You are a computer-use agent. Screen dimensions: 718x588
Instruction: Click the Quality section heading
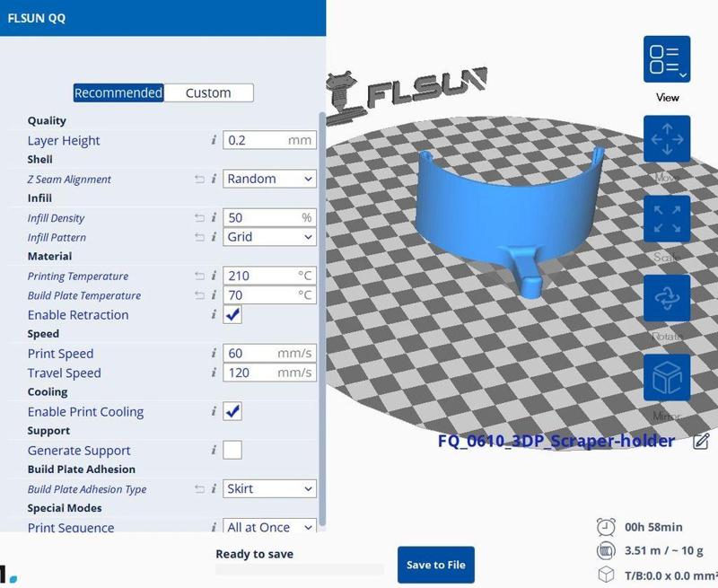click(x=47, y=121)
